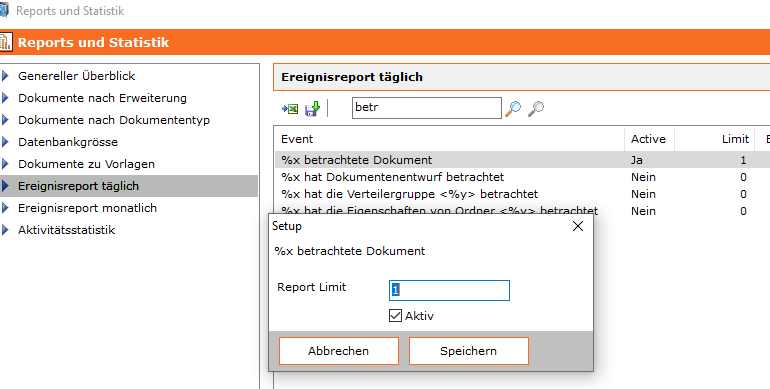Click the save with green arrow icon
The image size is (770, 389).
click(x=312, y=109)
